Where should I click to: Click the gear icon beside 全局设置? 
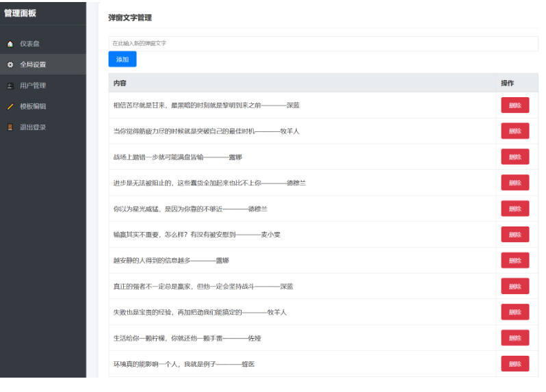10,64
